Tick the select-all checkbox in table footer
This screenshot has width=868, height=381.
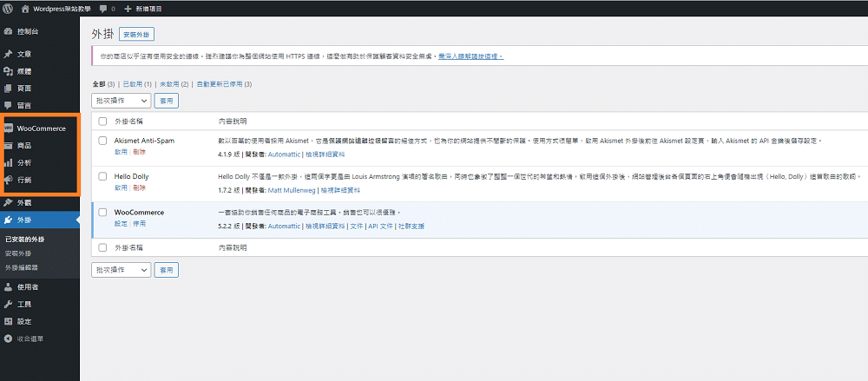102,247
